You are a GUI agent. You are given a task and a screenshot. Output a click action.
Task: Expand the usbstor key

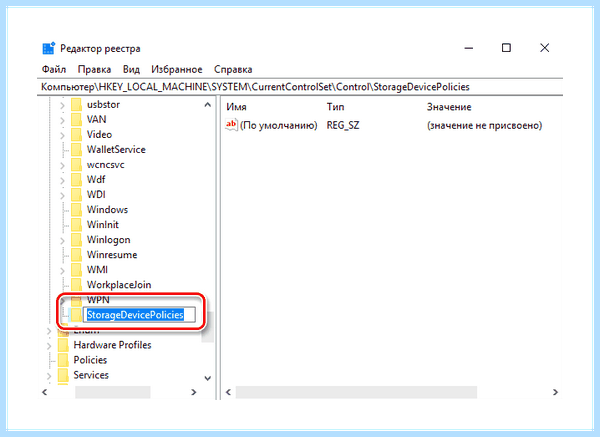coord(62,105)
